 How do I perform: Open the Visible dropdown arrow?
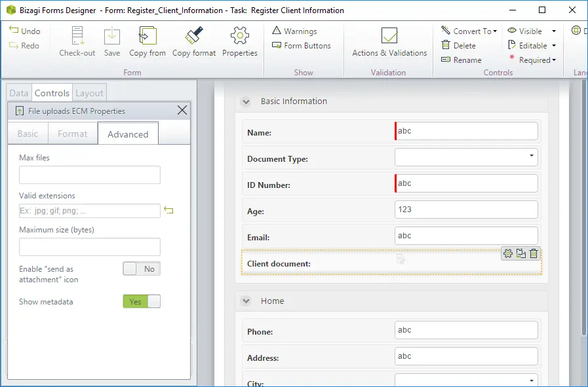tap(554, 31)
